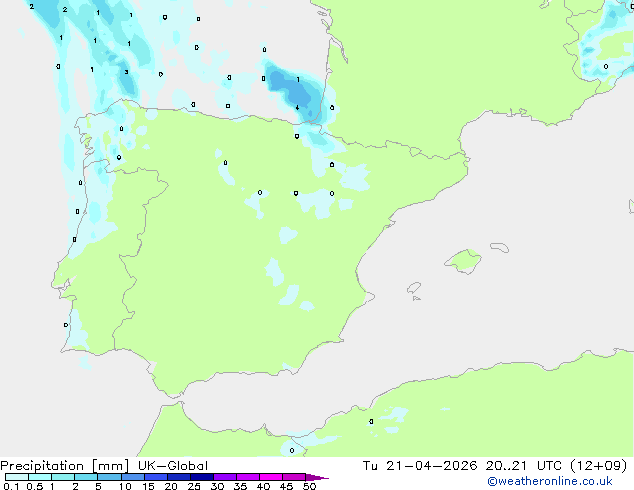Click the 30–35 mm purple legend swatch

pos(225,477)
